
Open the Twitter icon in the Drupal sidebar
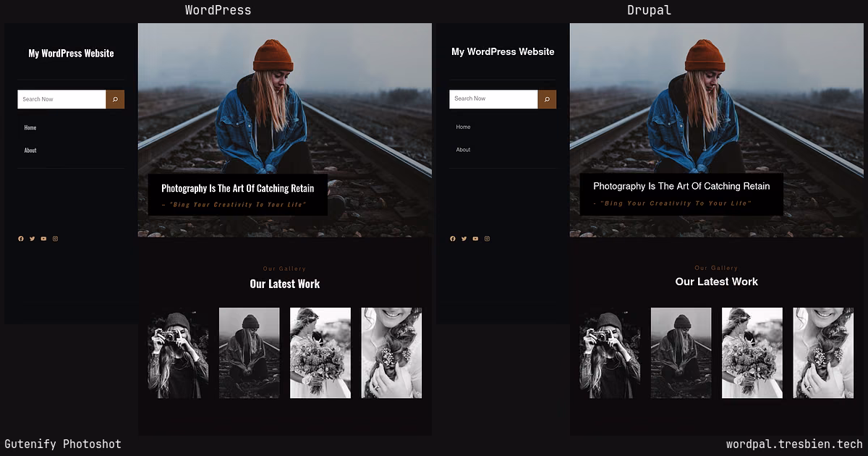pyautogui.click(x=464, y=239)
